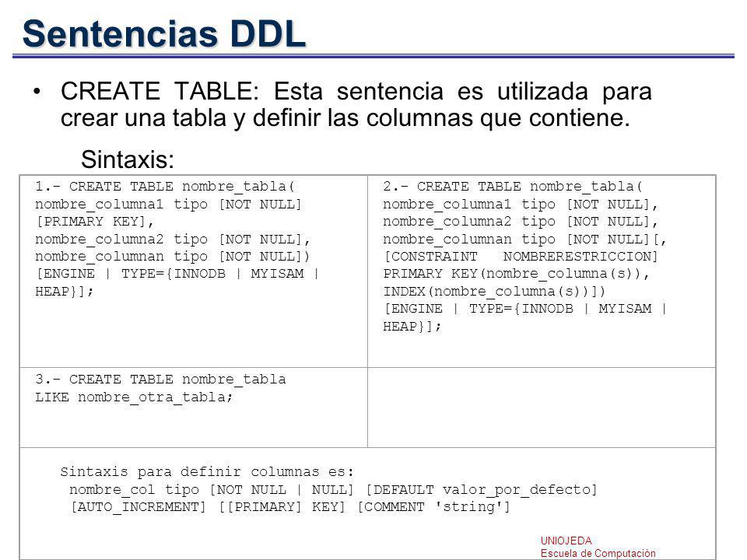Click 'INDEX(nombre_columna(s))])' line
The width and height of the screenshot is (747, 560).
point(494,292)
